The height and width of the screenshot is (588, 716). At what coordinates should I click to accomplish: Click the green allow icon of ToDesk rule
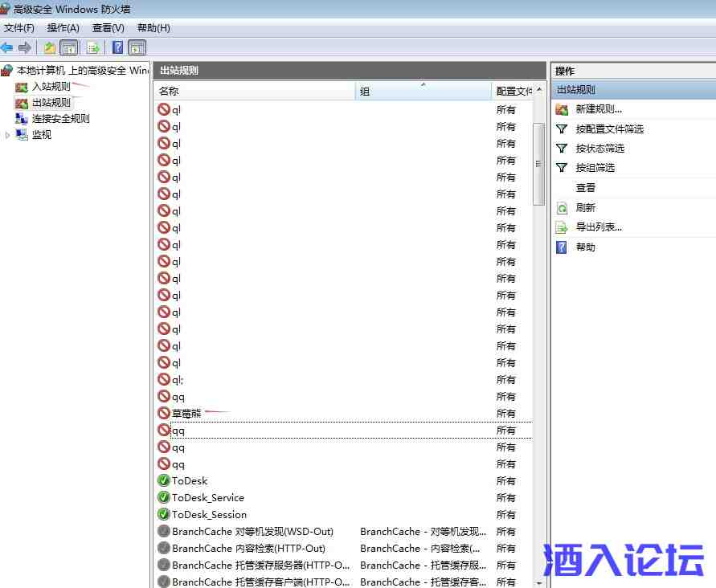[163, 480]
